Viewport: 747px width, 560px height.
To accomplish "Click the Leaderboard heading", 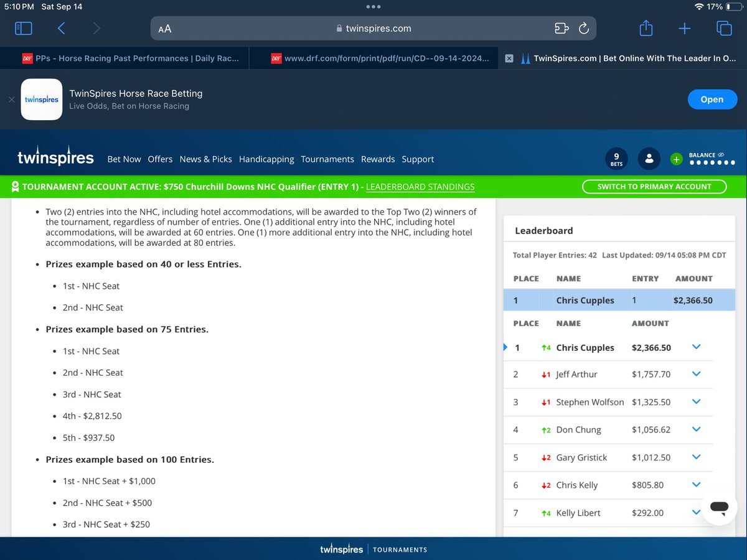I will (544, 231).
